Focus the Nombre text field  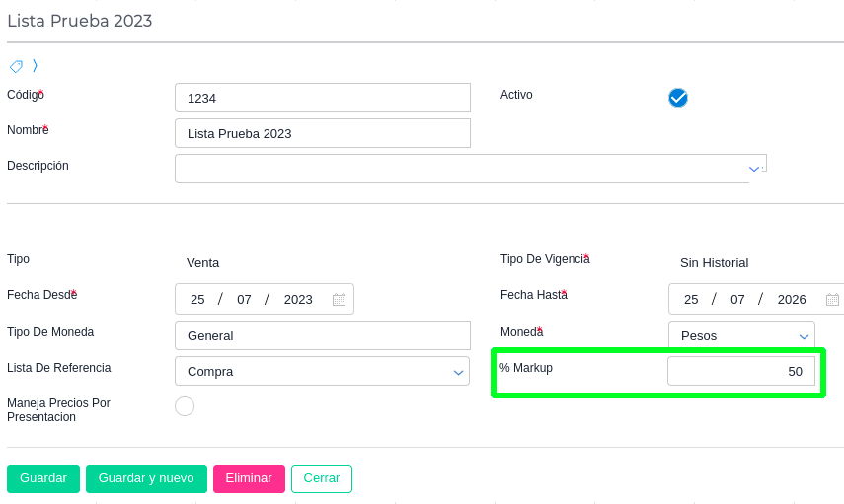tap(322, 133)
